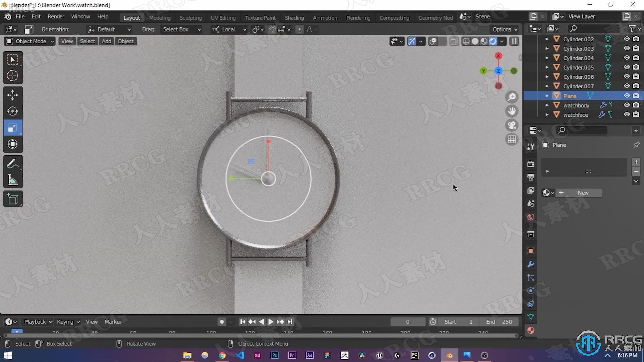Screen dimensions: 644x362
Task: Click the play button in timeline
Action: pyautogui.click(x=271, y=321)
